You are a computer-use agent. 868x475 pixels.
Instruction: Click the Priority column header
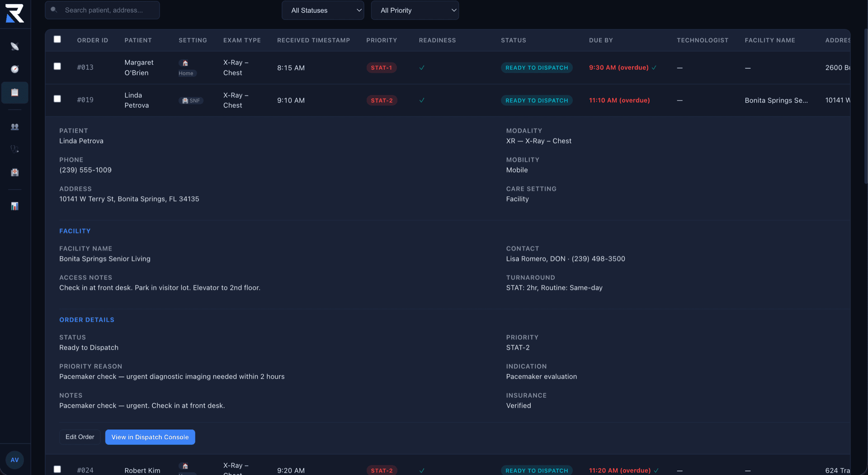382,40
